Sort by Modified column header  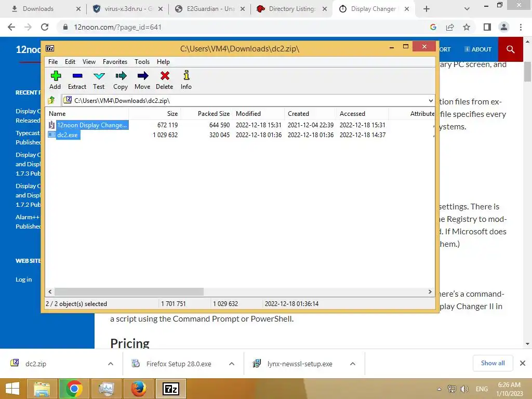259,114
